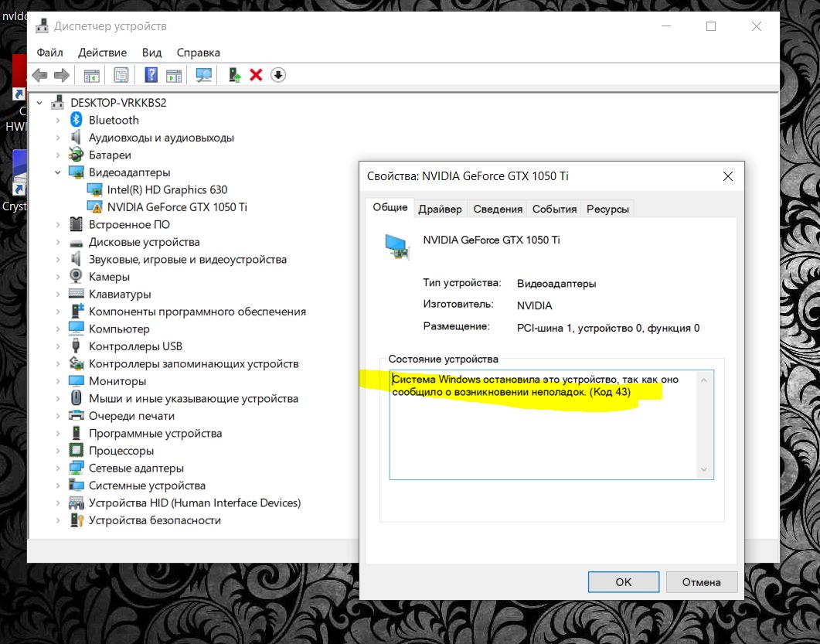Click scrollbar up arrow in device status box
This screenshot has width=820, height=644.
[x=704, y=380]
